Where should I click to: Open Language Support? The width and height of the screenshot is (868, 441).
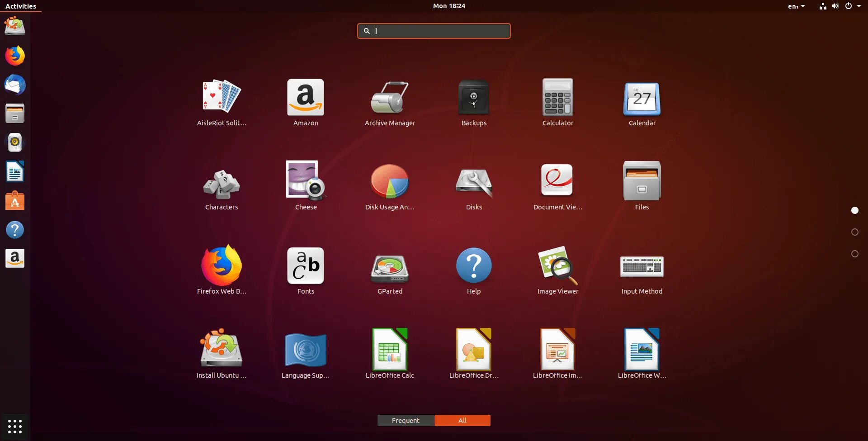coord(306,356)
